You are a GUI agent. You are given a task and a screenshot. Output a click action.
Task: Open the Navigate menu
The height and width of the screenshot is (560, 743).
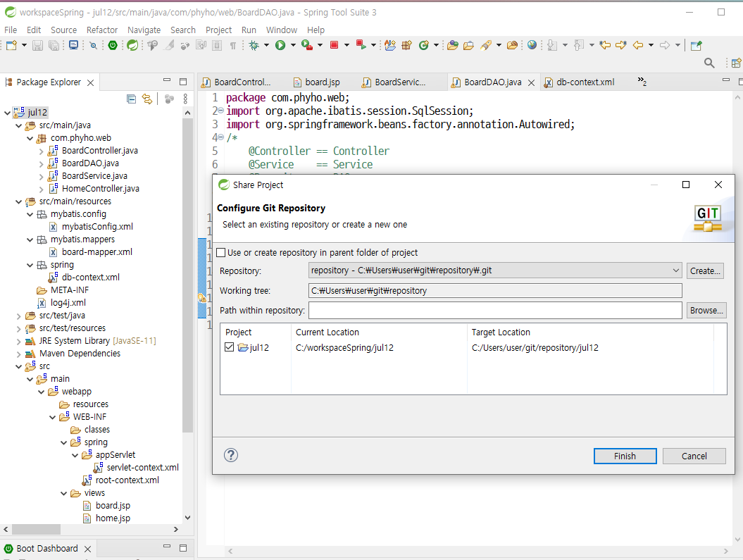pyautogui.click(x=144, y=30)
